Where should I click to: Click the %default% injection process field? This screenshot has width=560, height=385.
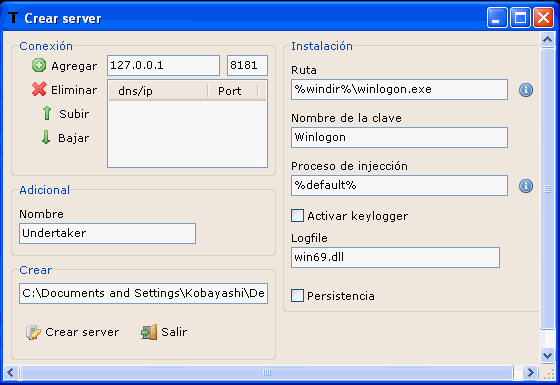(399, 185)
